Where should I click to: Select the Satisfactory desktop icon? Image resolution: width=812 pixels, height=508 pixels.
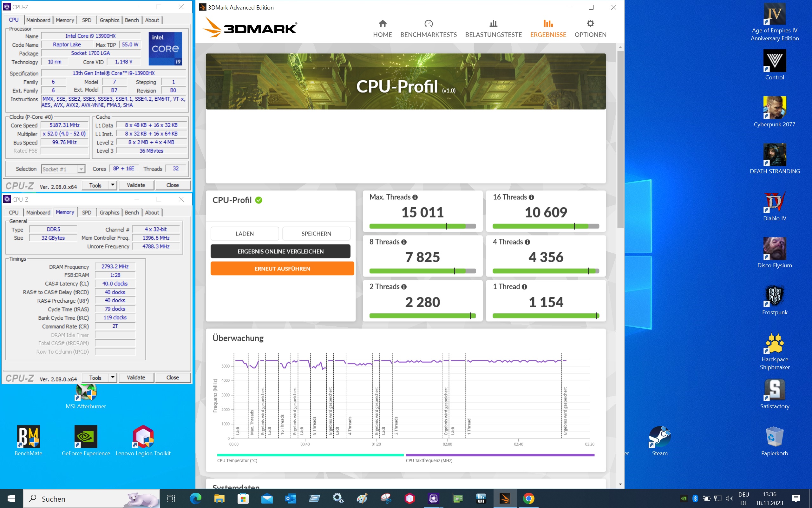(x=775, y=394)
